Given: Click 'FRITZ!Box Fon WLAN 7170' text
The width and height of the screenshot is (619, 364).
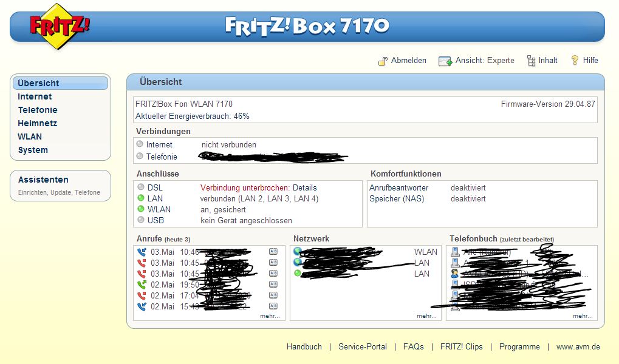Looking at the screenshot, I should click(x=184, y=104).
